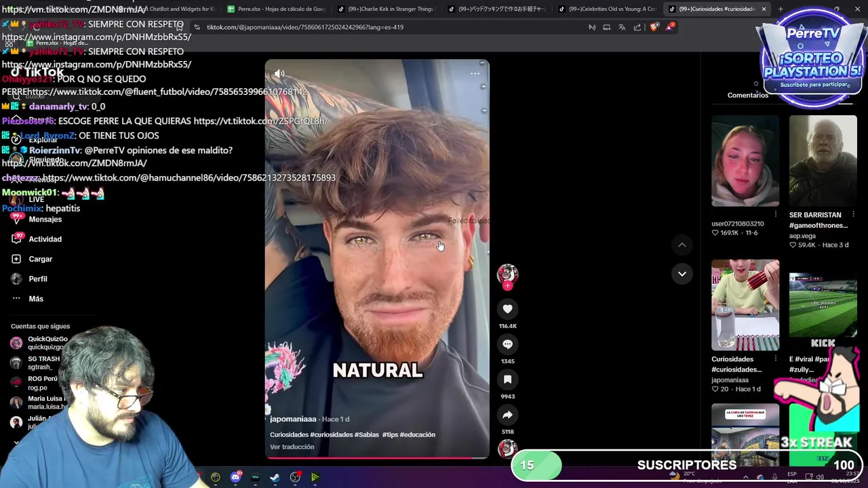Expand the followed accounts list chevron
This screenshot has height=488, width=868.
click(x=16, y=443)
